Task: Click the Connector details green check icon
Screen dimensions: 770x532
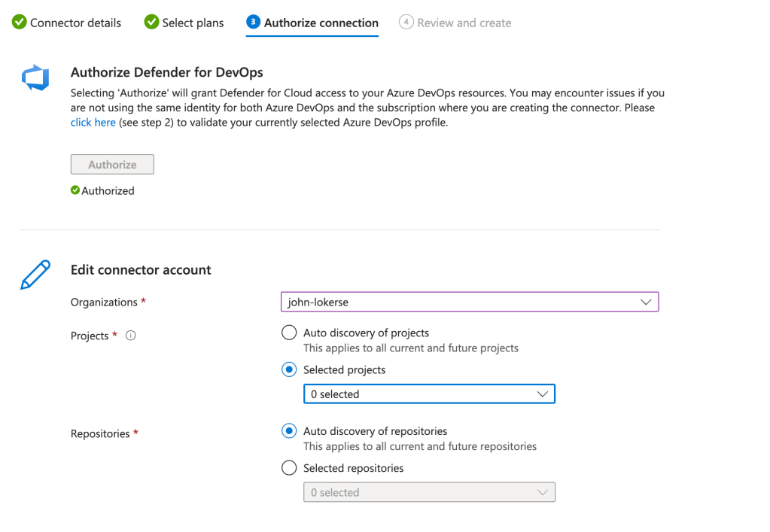Action: (19, 23)
